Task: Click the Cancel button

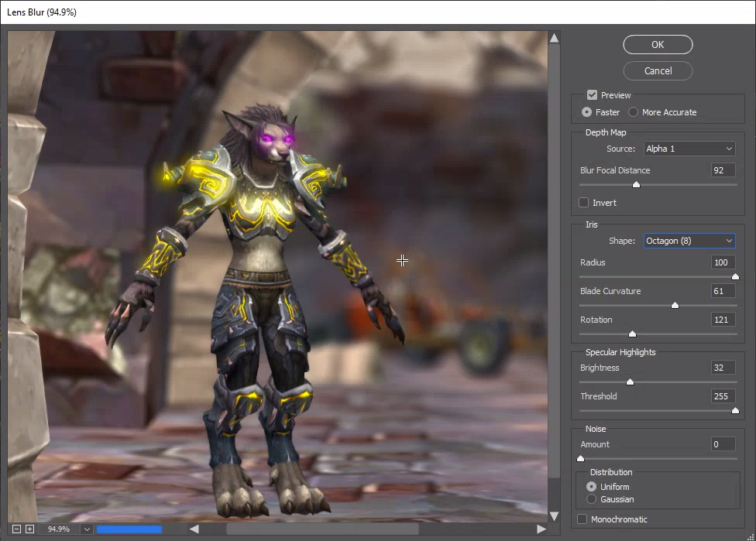Action: 658,70
